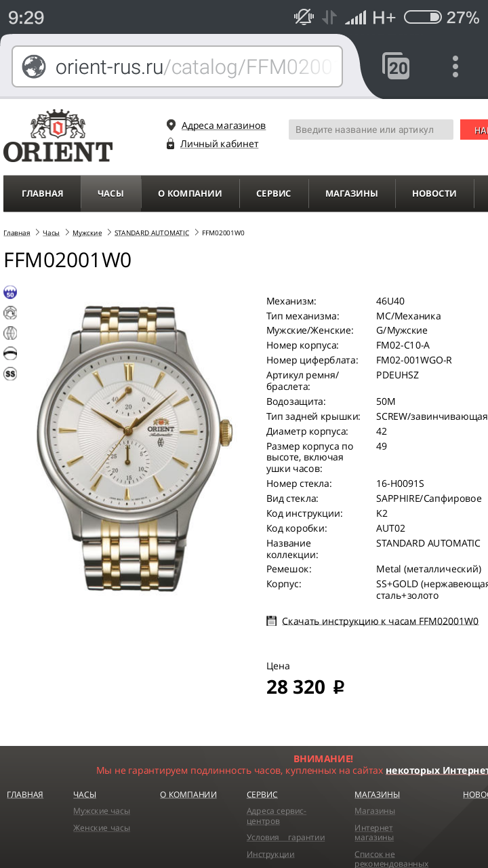Focus the product search input field

point(371,130)
